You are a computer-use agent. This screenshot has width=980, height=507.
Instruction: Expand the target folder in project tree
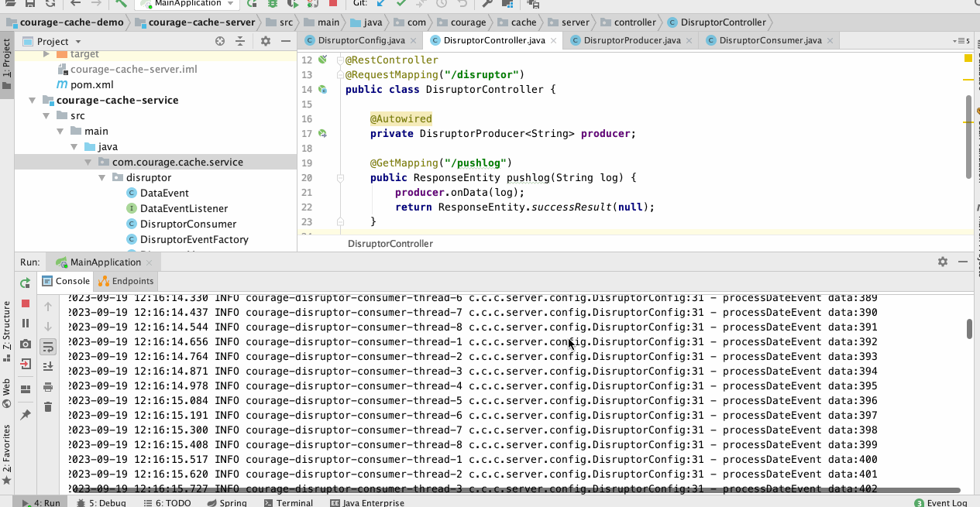46,54
